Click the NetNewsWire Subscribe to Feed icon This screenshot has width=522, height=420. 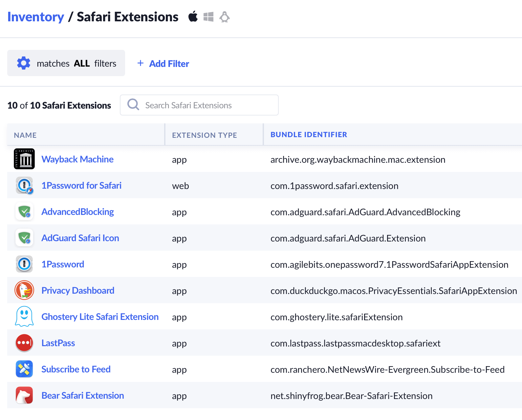pyautogui.click(x=24, y=369)
